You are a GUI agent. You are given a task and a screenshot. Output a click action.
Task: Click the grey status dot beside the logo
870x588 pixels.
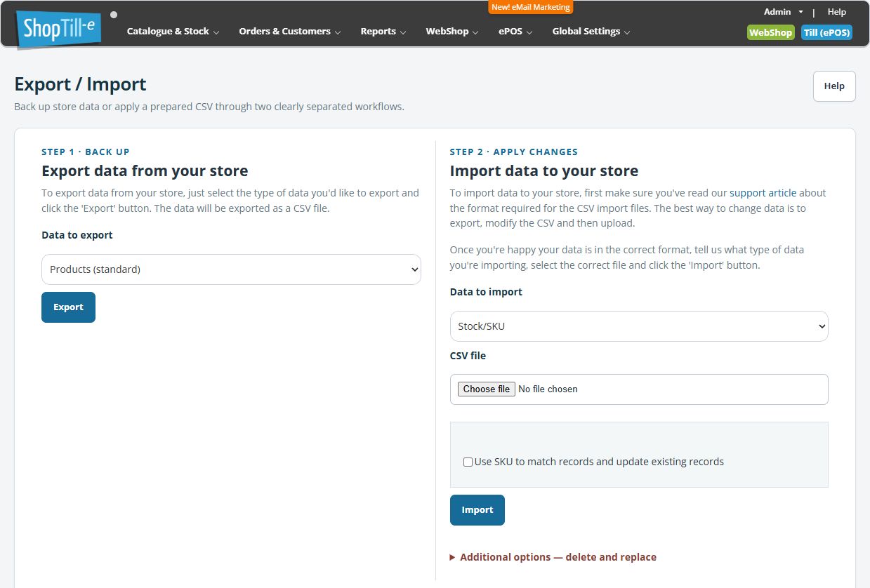pyautogui.click(x=114, y=15)
